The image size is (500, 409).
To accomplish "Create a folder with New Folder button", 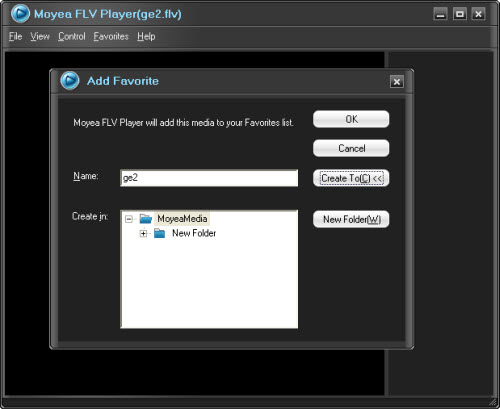I will (x=351, y=219).
